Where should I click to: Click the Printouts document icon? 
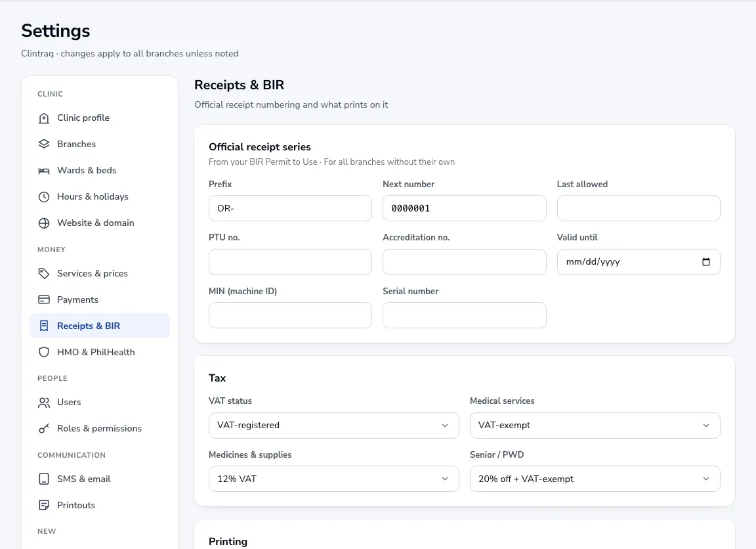pos(44,506)
